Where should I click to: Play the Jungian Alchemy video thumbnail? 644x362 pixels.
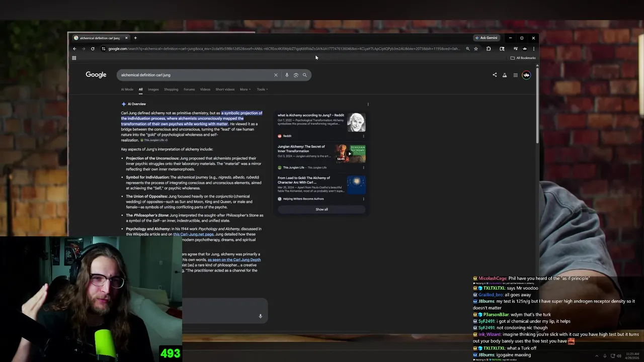tap(351, 153)
